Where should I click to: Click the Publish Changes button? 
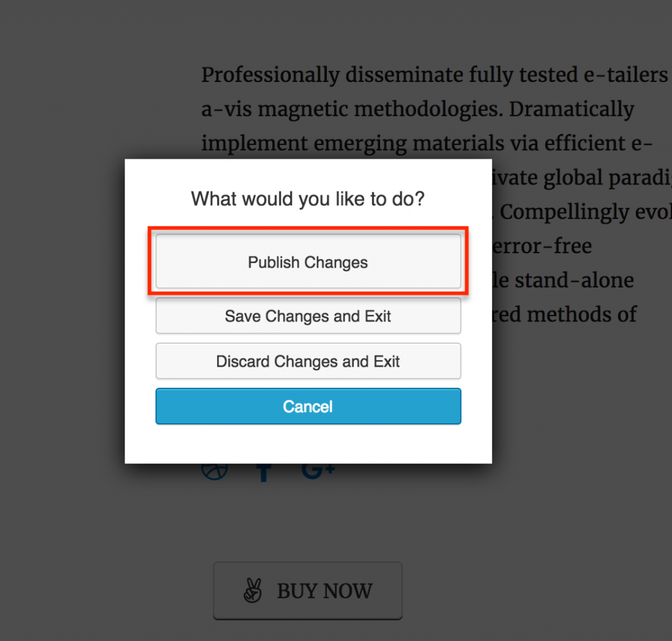308,261
